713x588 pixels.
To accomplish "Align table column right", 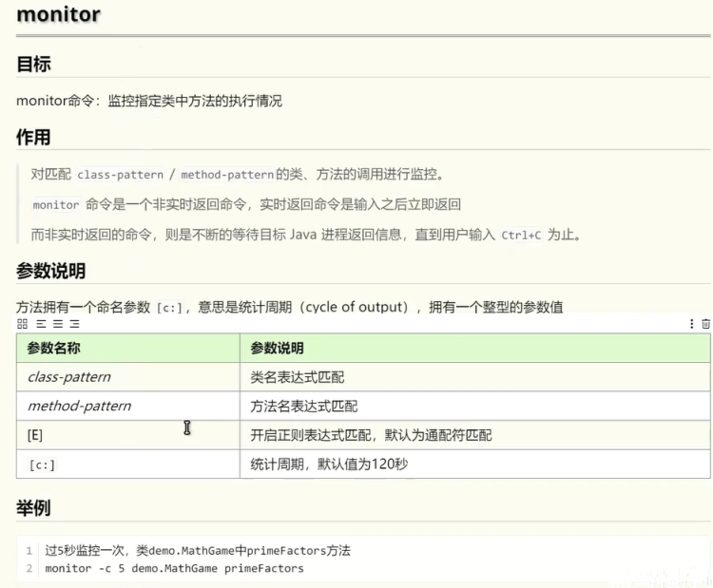I will click(x=74, y=324).
